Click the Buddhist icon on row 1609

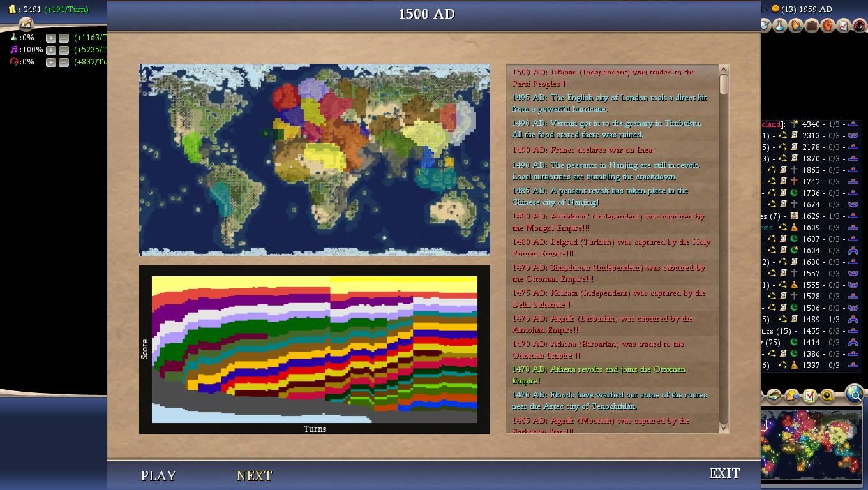point(794,228)
